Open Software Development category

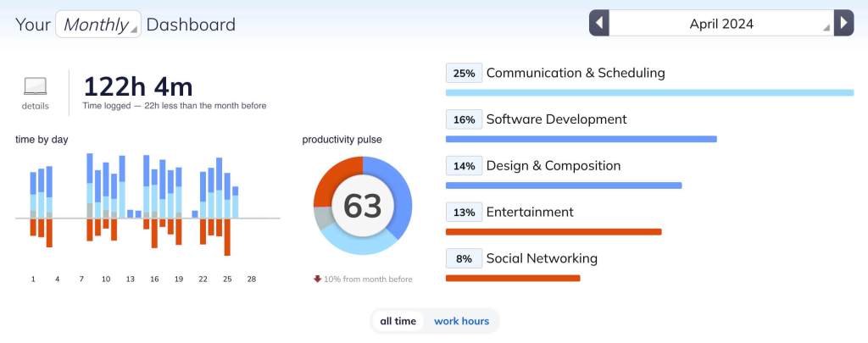(556, 119)
